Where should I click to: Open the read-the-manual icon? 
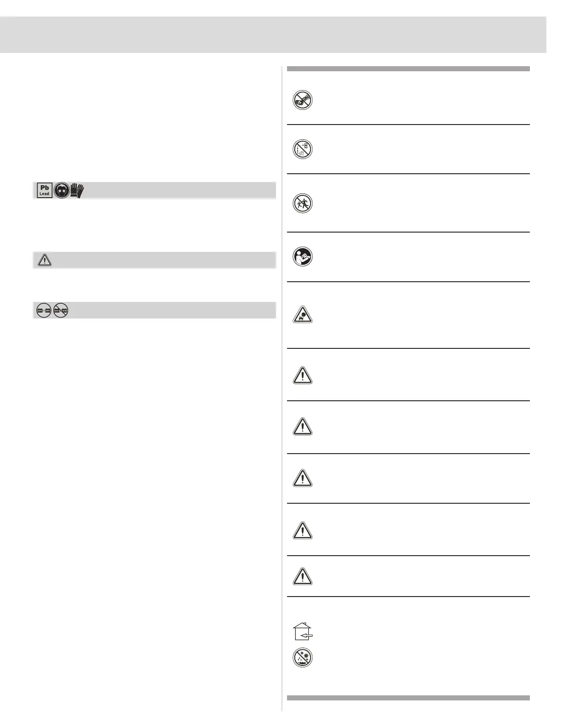point(303,256)
